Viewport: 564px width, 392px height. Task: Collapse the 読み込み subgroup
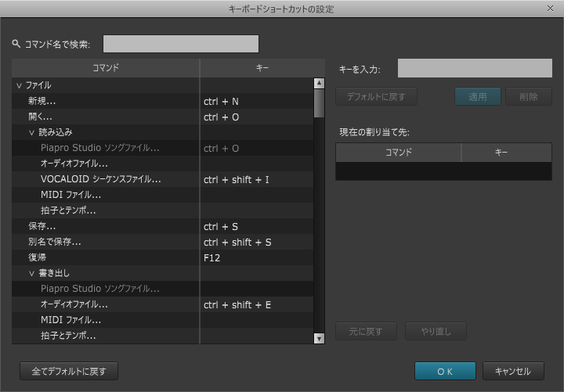(x=31, y=132)
